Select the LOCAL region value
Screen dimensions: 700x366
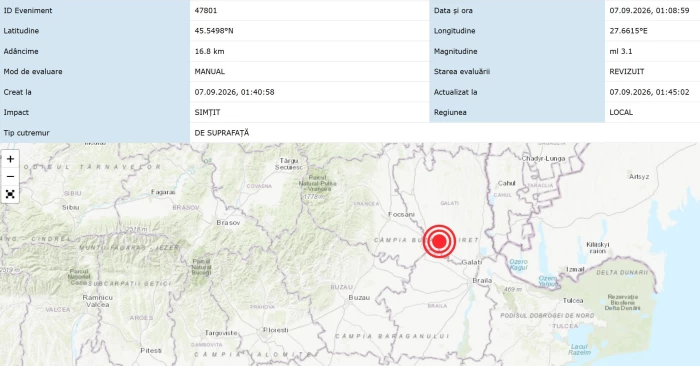pyautogui.click(x=621, y=112)
